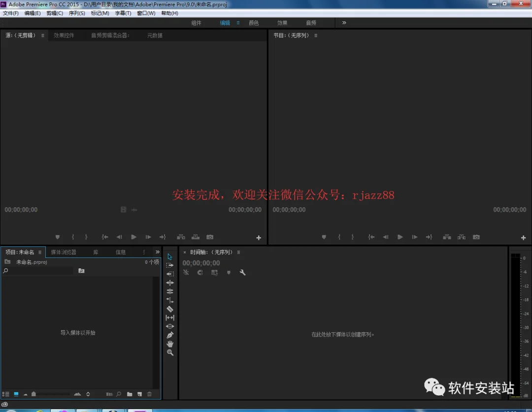Open 序列(S) menu
The image size is (532, 412).
pos(77,13)
